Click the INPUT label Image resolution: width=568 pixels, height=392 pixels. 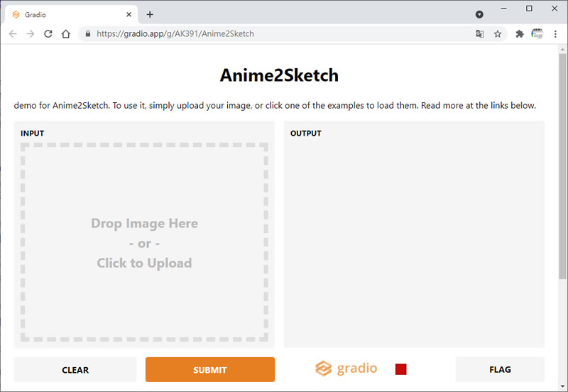click(x=32, y=134)
